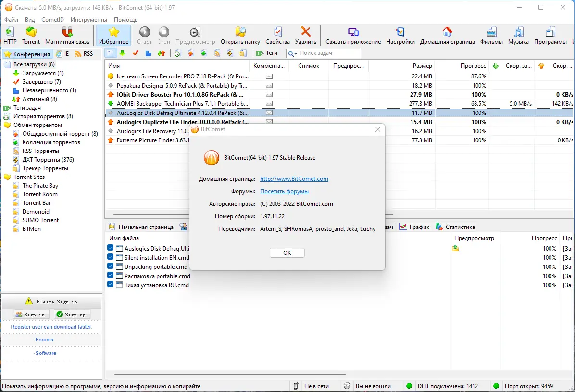
Task: Click OK in the BitComet about dialog
Action: 287,253
